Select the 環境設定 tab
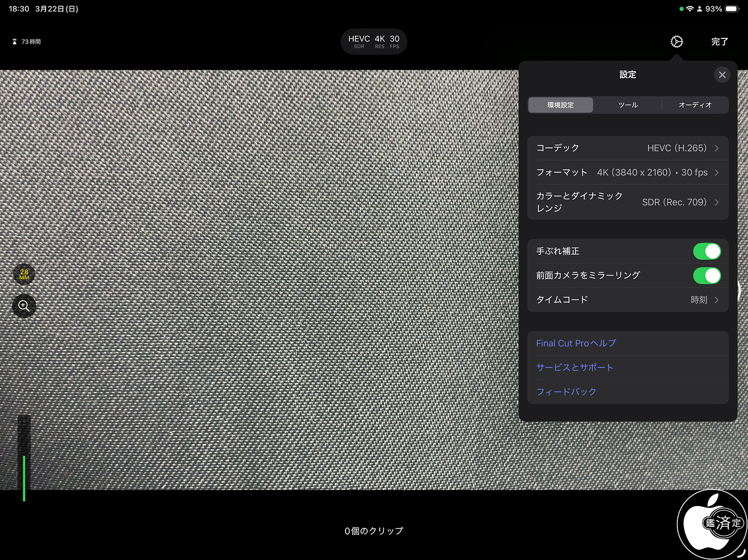 coord(560,105)
